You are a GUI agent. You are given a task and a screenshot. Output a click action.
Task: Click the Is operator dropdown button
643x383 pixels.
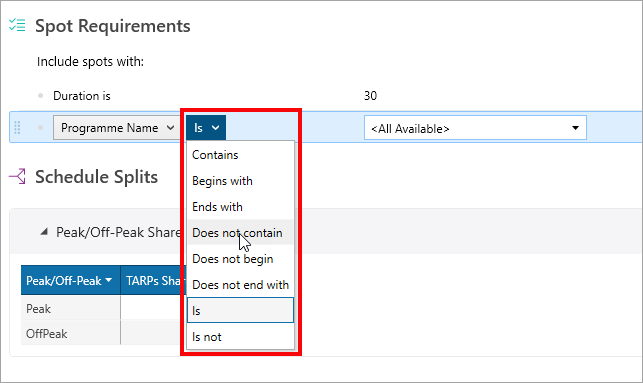click(206, 128)
